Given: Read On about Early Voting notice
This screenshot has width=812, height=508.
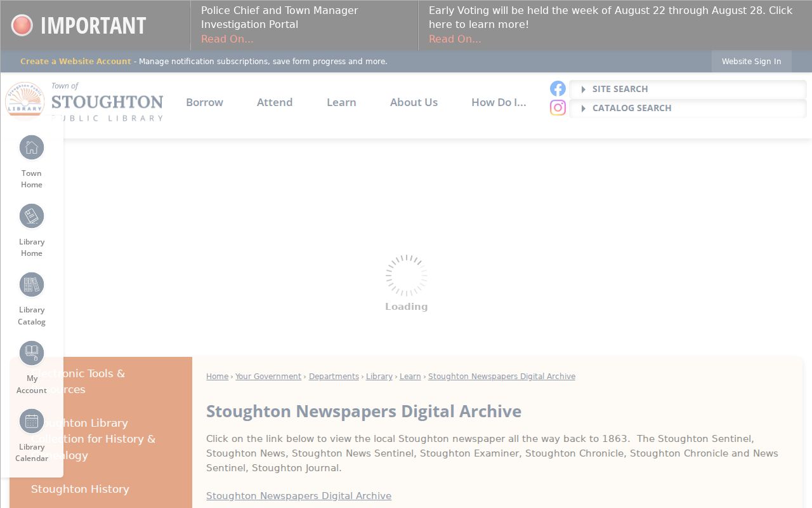Looking at the screenshot, I should tap(455, 39).
